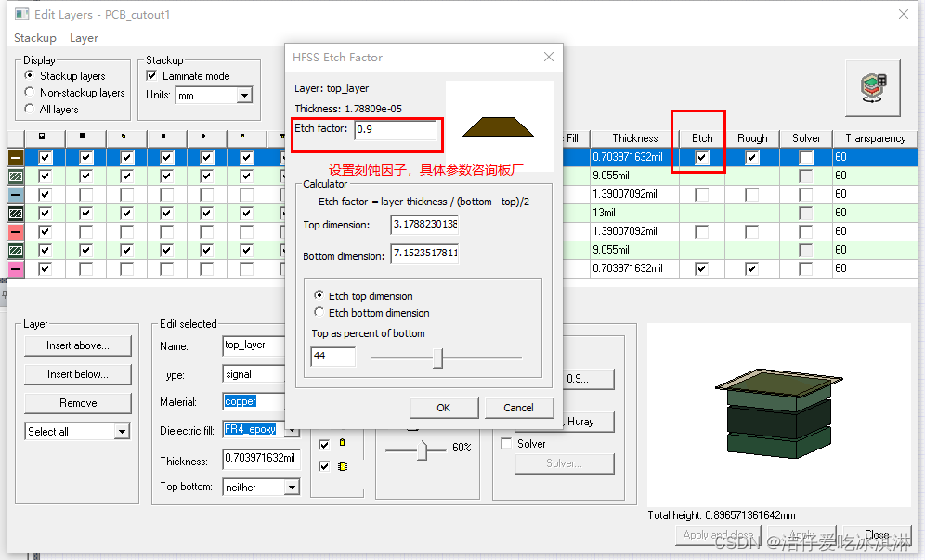Screen dimensions: 925x560
Task: Close the HFSS Etch Factor dialog with X
Action: click(549, 57)
